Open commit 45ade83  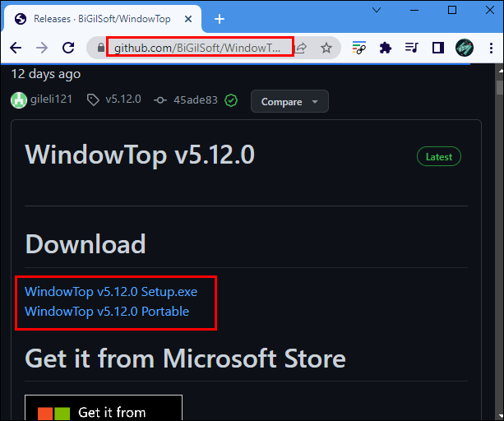[196, 100]
